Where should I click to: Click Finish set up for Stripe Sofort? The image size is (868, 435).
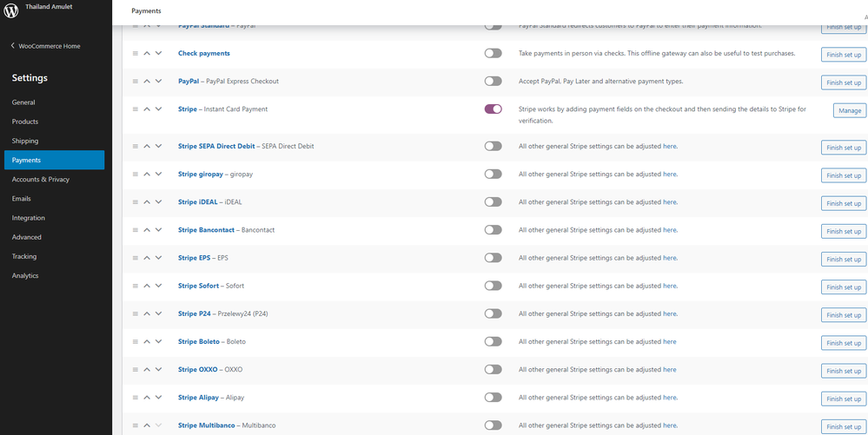844,287
